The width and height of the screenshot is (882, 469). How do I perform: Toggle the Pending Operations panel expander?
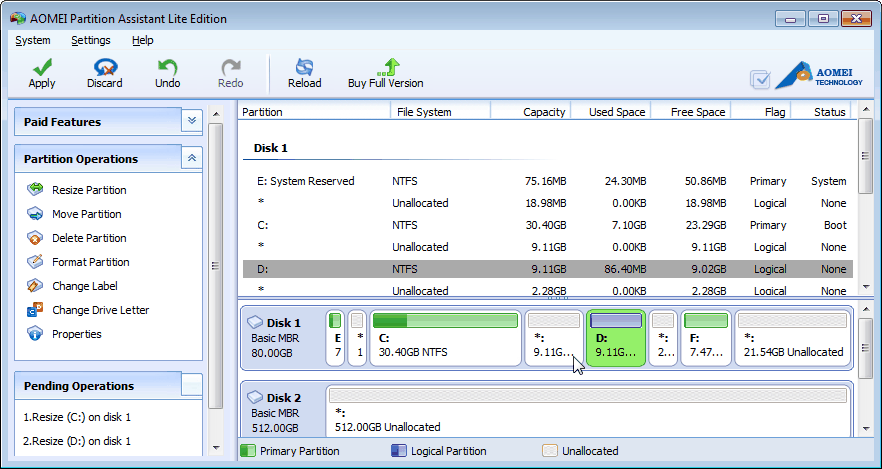(x=192, y=385)
